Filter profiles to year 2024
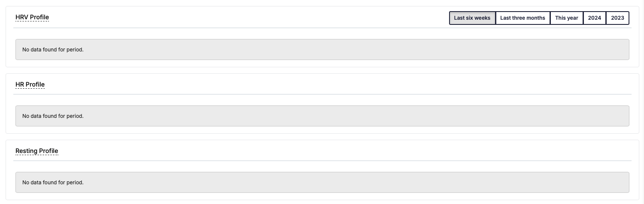Viewport: 644px width, 204px height. [x=594, y=18]
